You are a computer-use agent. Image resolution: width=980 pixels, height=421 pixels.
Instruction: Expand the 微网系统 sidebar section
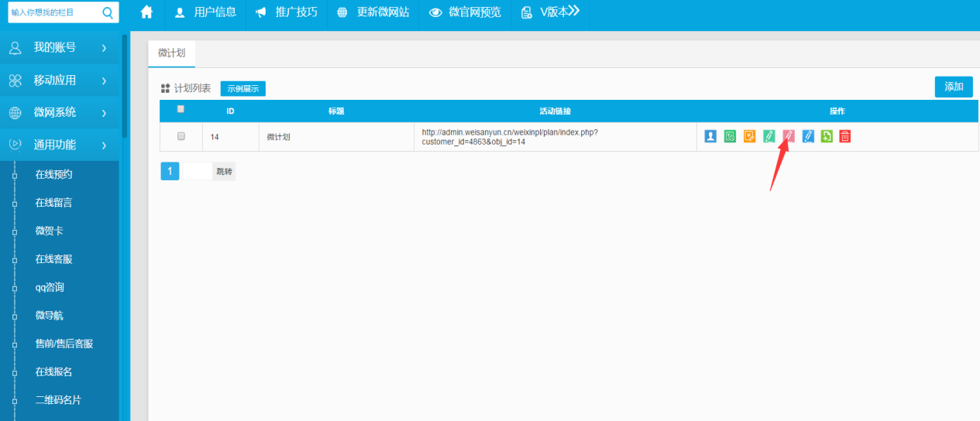(x=59, y=112)
